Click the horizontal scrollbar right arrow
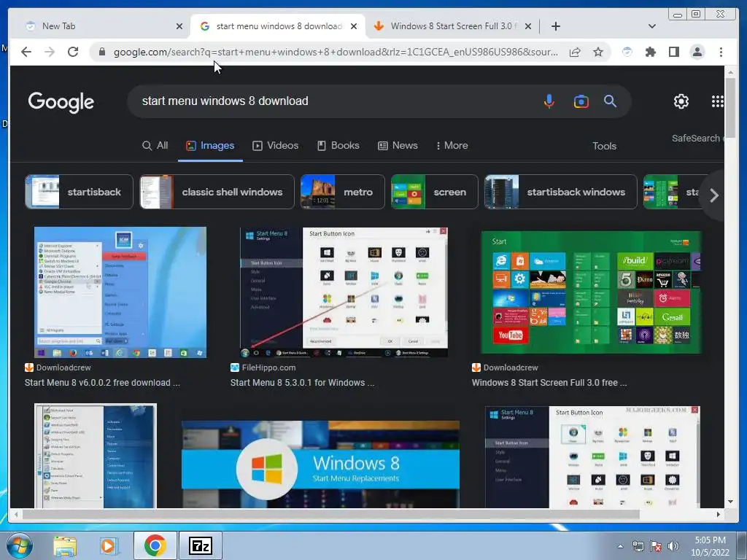 [719, 514]
